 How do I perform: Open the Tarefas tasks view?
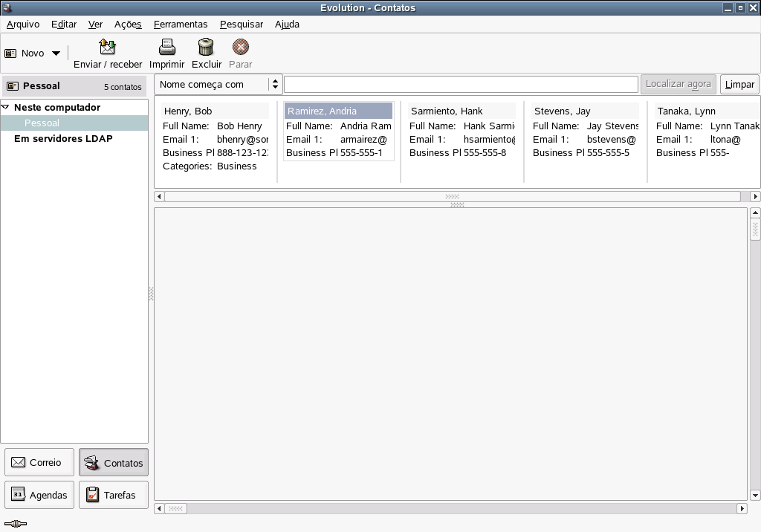tap(113, 495)
